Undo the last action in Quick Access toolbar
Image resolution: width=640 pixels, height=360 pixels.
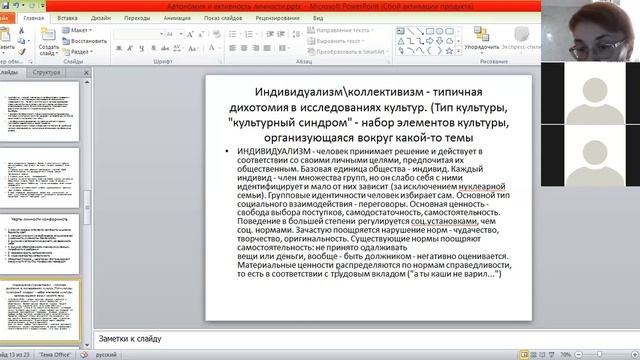pyautogui.click(x=16, y=5)
